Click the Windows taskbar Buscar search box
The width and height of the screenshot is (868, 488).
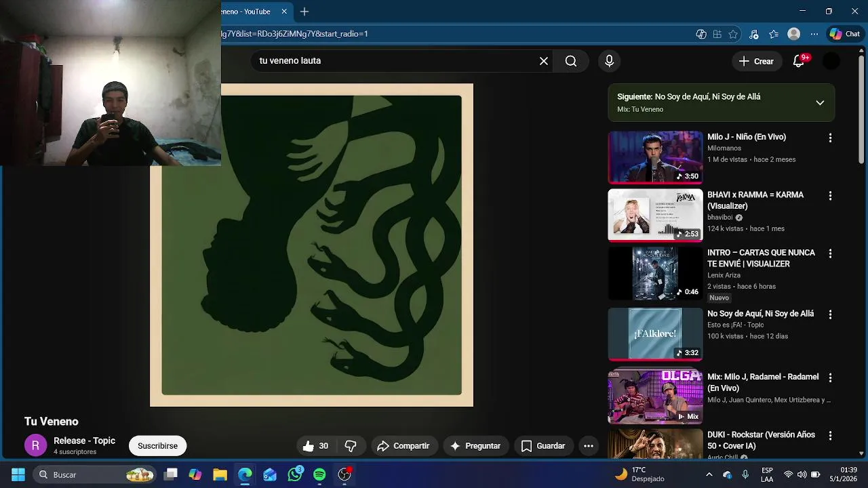94,474
